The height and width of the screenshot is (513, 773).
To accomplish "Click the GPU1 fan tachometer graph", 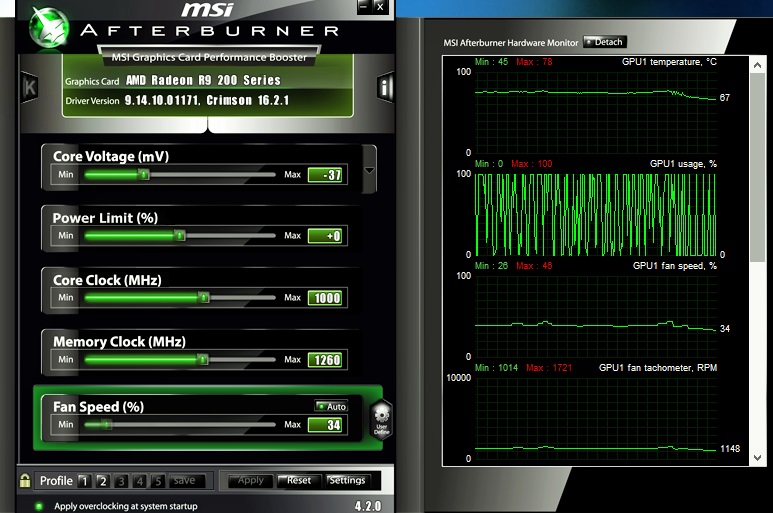I will 596,418.
